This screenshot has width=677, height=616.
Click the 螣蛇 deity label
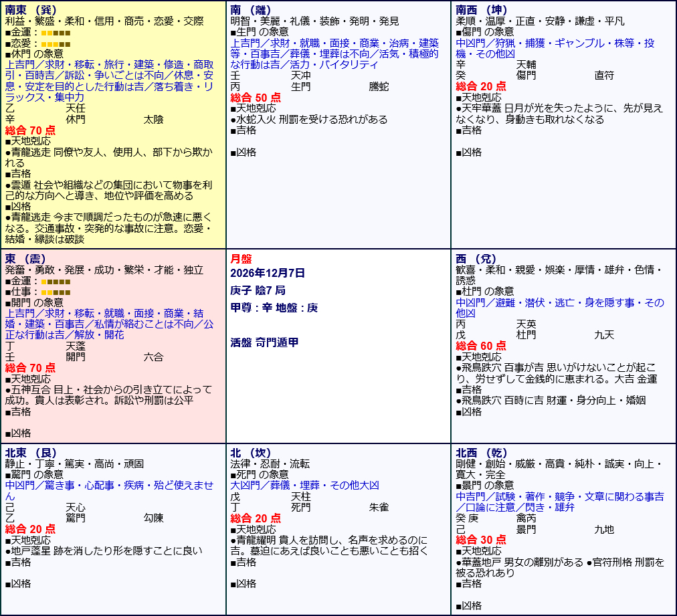point(379,86)
